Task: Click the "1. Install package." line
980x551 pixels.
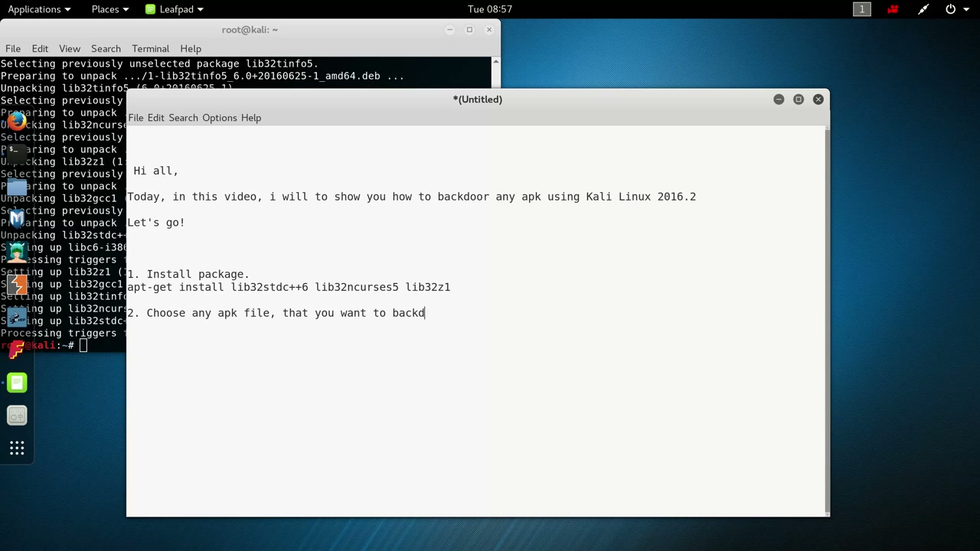Action: coord(188,274)
